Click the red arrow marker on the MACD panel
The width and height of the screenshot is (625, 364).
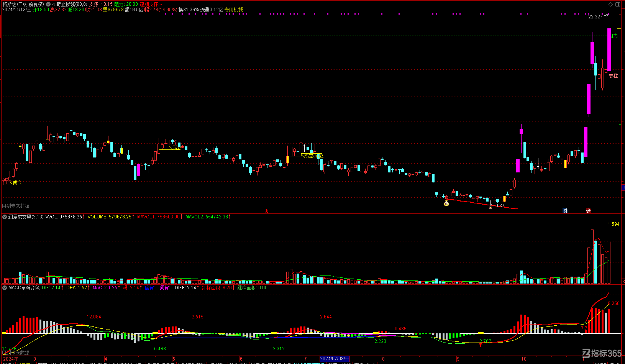point(481,344)
